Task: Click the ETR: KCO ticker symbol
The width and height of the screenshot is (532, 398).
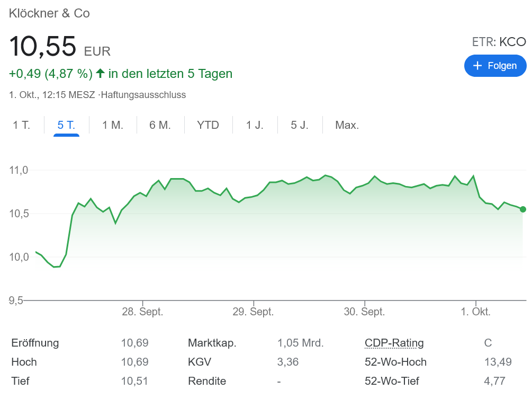Action: click(499, 42)
